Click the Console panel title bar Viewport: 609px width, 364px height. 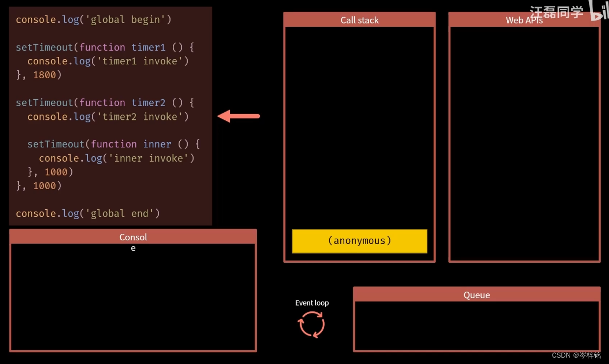tap(133, 237)
